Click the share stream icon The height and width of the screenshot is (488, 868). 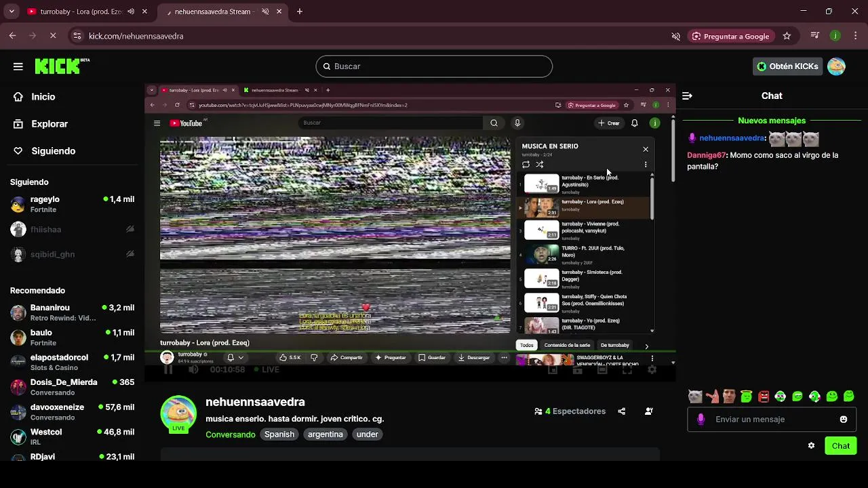622,411
